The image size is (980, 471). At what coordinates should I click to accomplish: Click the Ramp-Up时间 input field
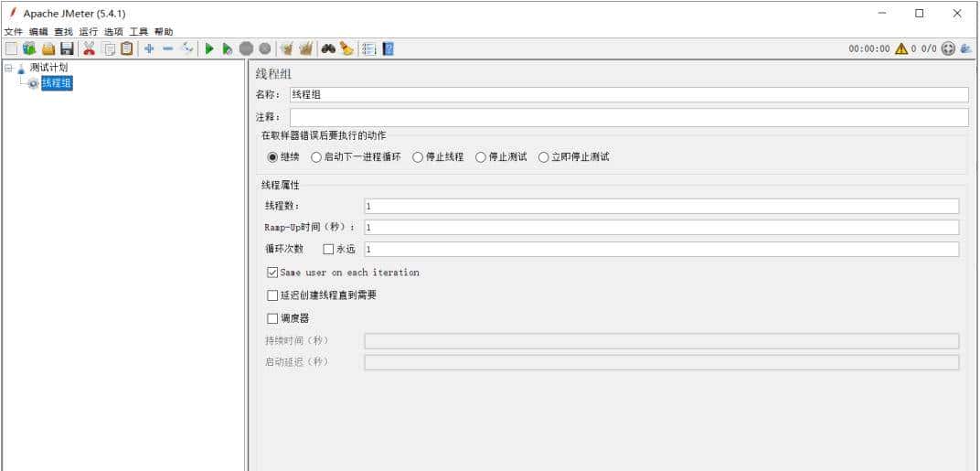coord(661,228)
